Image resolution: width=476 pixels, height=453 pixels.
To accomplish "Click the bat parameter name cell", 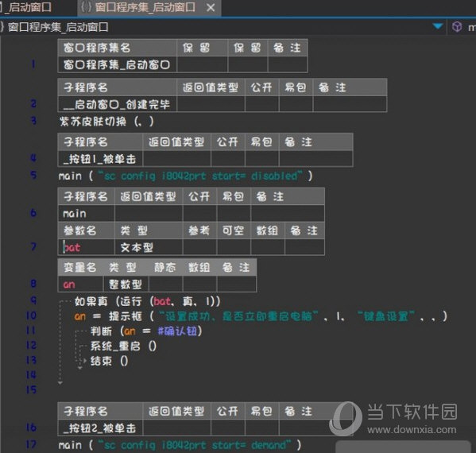I will pos(87,247).
